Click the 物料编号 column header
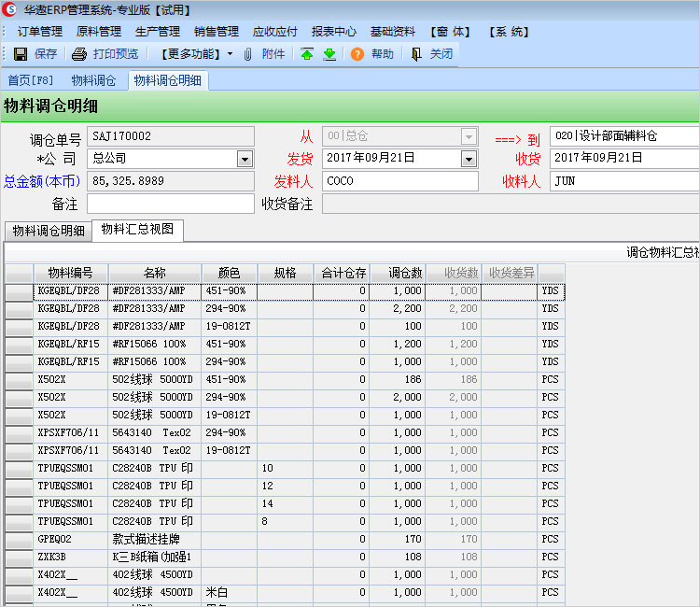This screenshot has width=700, height=607. coord(71,273)
